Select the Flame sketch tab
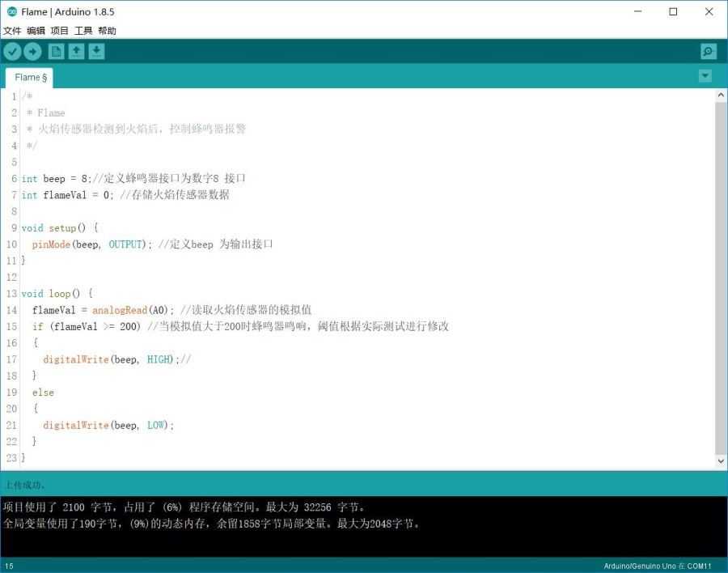 tap(30, 78)
